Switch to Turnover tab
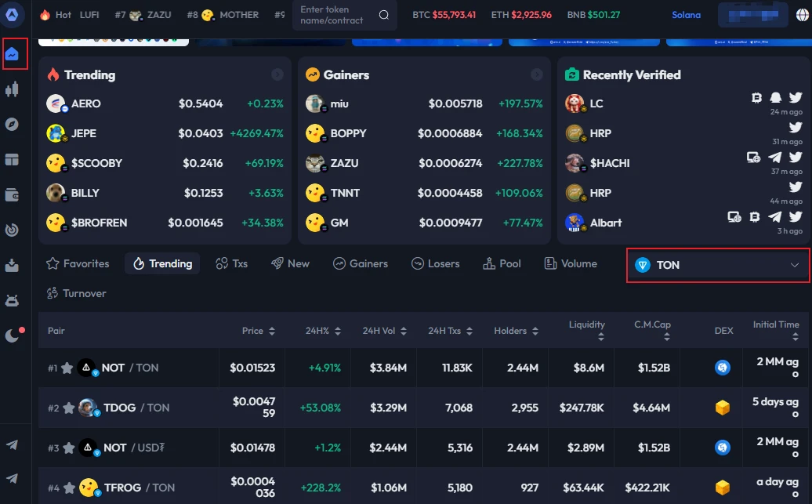Image resolution: width=812 pixels, height=504 pixels. click(x=76, y=293)
